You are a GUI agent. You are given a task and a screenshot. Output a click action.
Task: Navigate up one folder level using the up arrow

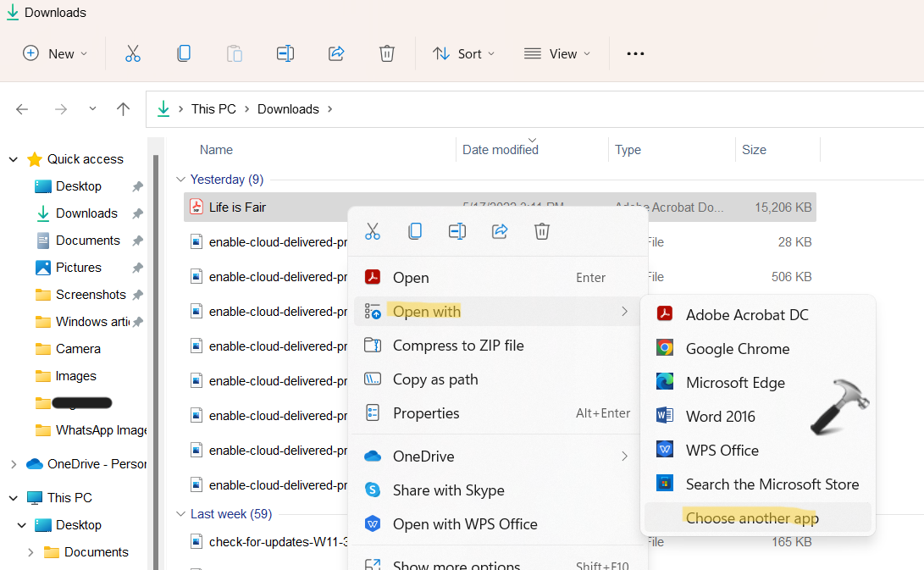[x=123, y=109]
